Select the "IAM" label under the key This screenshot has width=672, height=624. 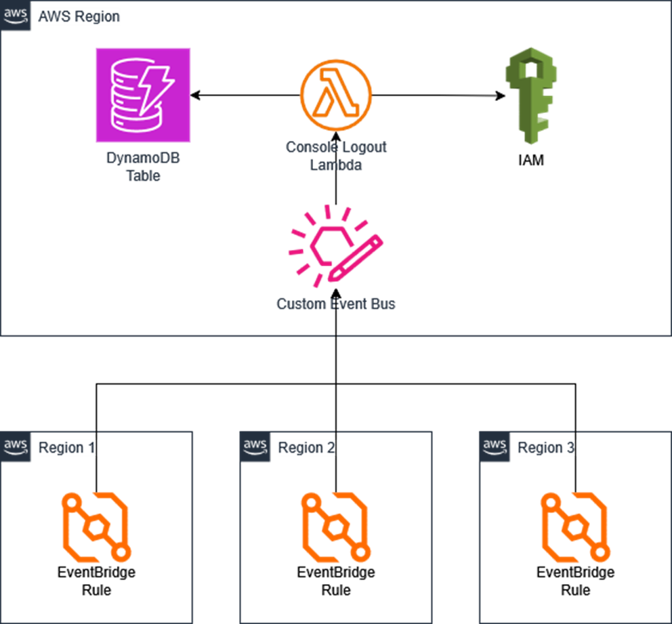(x=531, y=161)
